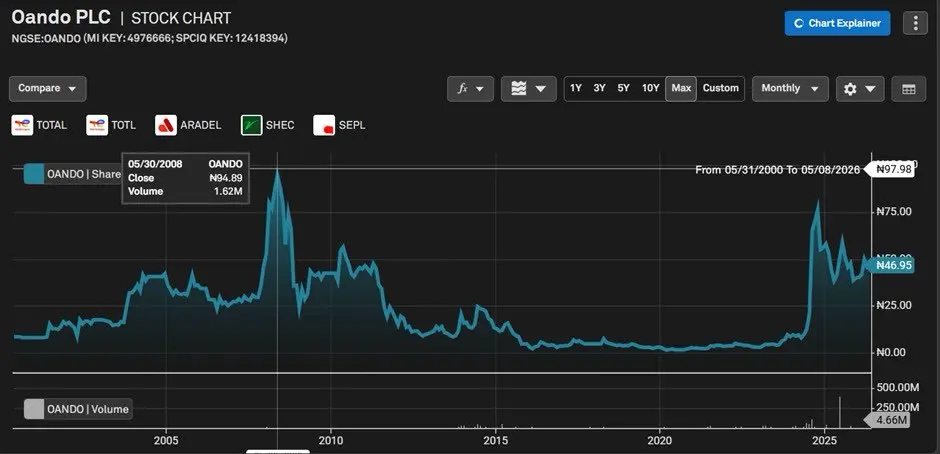Open the Chart Explainer
The height and width of the screenshot is (454, 940).
[x=837, y=23]
